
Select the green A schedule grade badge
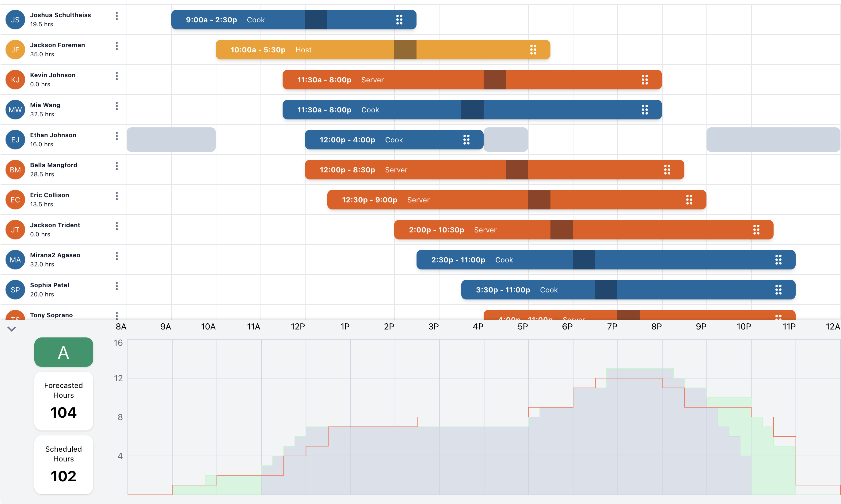pos(63,352)
